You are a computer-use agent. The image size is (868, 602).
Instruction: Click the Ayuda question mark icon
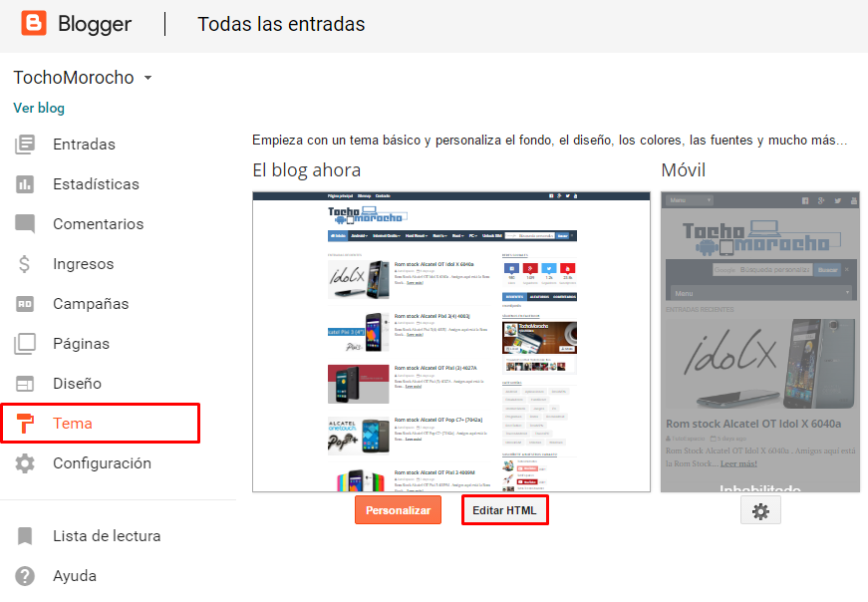click(25, 576)
